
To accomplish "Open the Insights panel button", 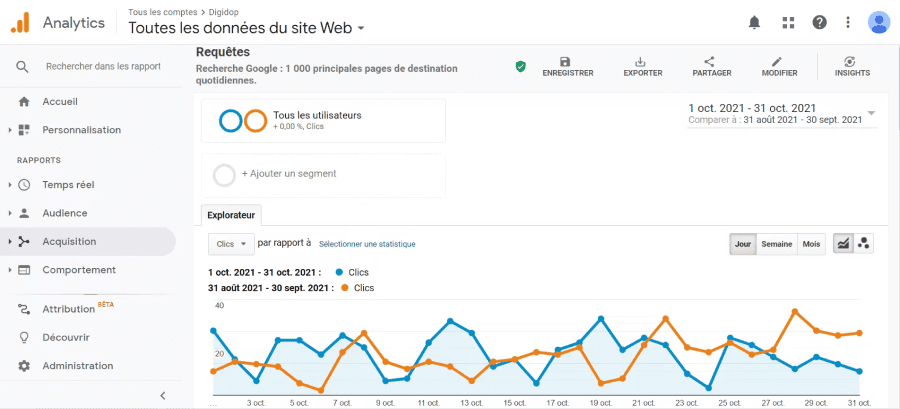I will [x=852, y=67].
